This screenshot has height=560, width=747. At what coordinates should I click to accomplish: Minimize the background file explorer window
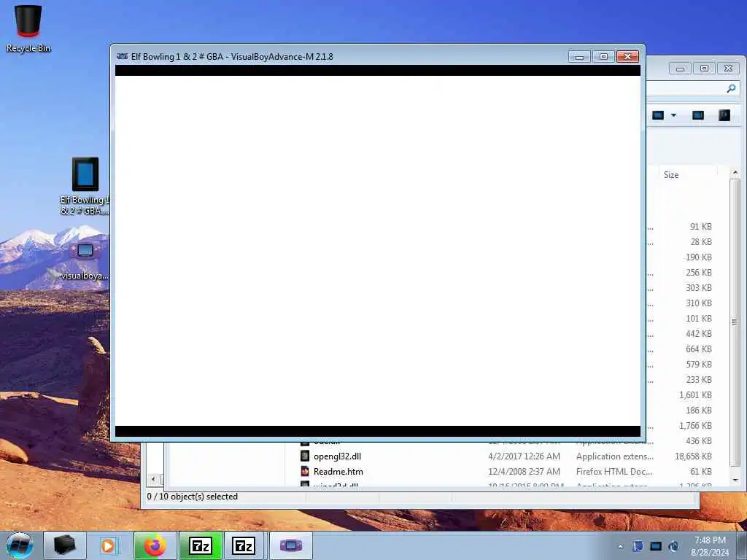tap(680, 69)
